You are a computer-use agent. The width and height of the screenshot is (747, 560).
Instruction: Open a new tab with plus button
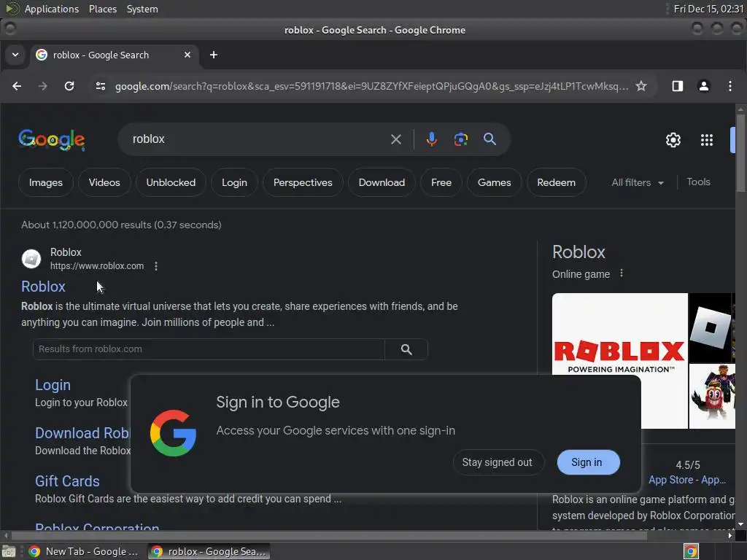click(x=214, y=55)
